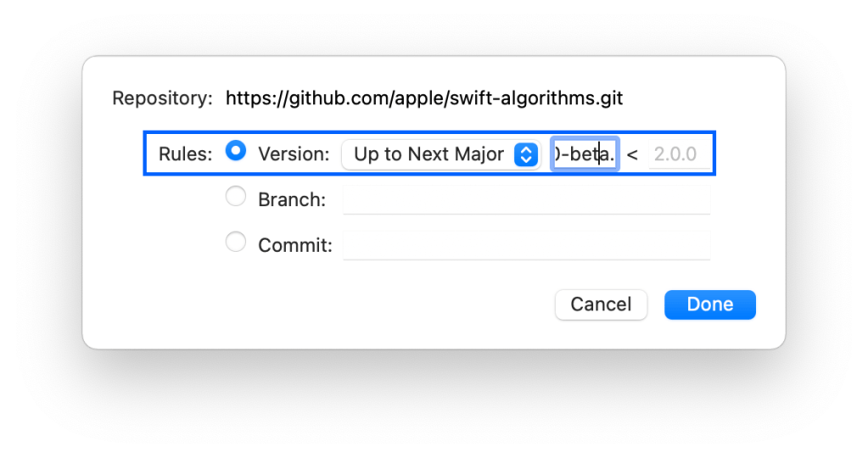Click the 2.0.0 upper bound field
The image size is (868, 458).
[x=678, y=154]
